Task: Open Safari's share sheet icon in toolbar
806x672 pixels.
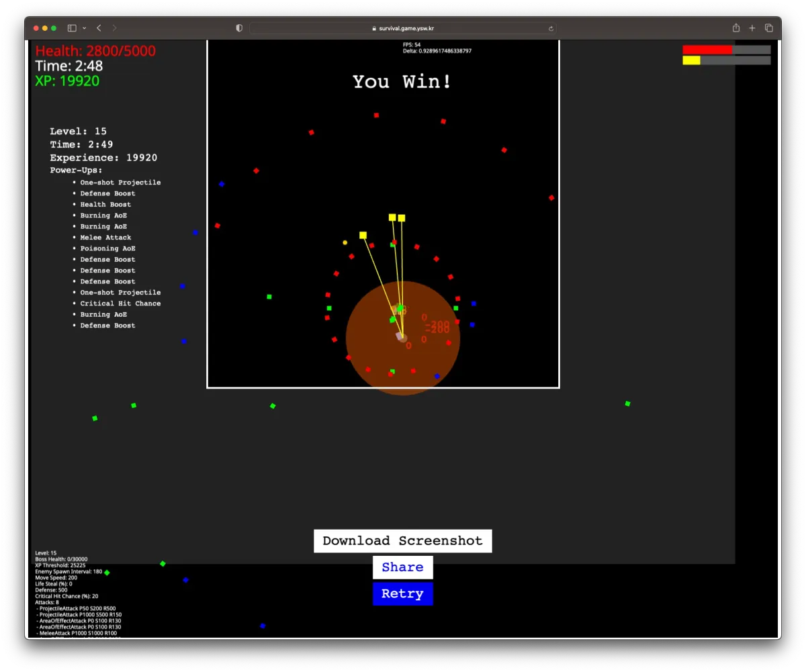Action: pyautogui.click(x=736, y=28)
